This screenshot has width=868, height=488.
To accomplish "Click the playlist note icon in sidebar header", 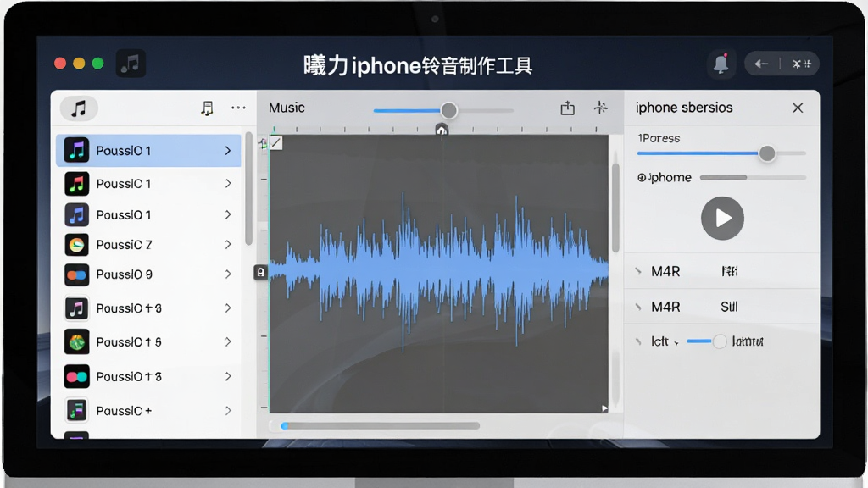I will (207, 108).
